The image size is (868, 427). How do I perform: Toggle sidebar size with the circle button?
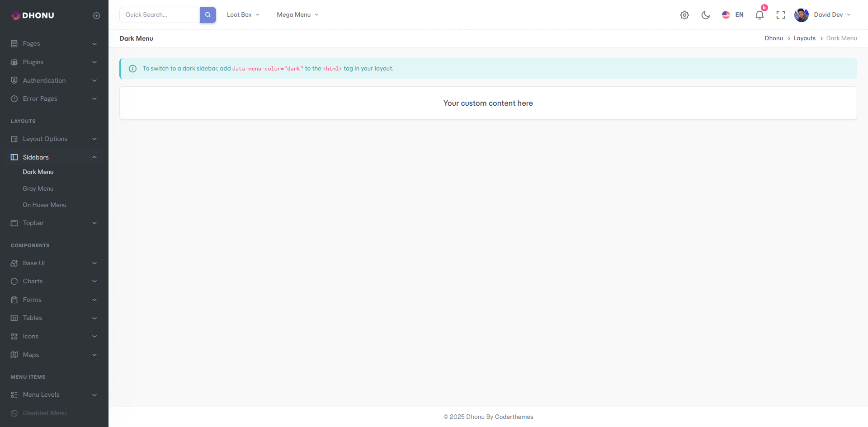click(96, 15)
